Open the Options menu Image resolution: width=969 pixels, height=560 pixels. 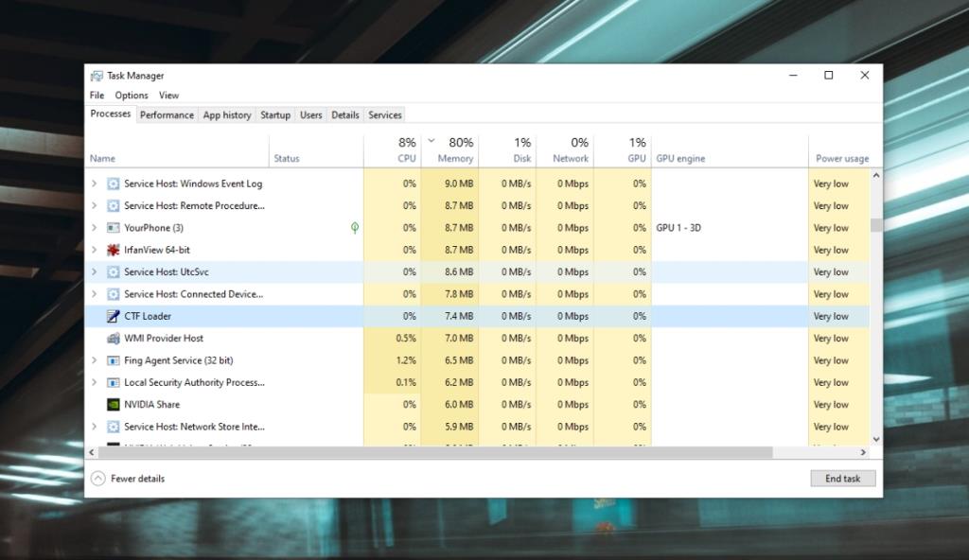click(x=132, y=95)
